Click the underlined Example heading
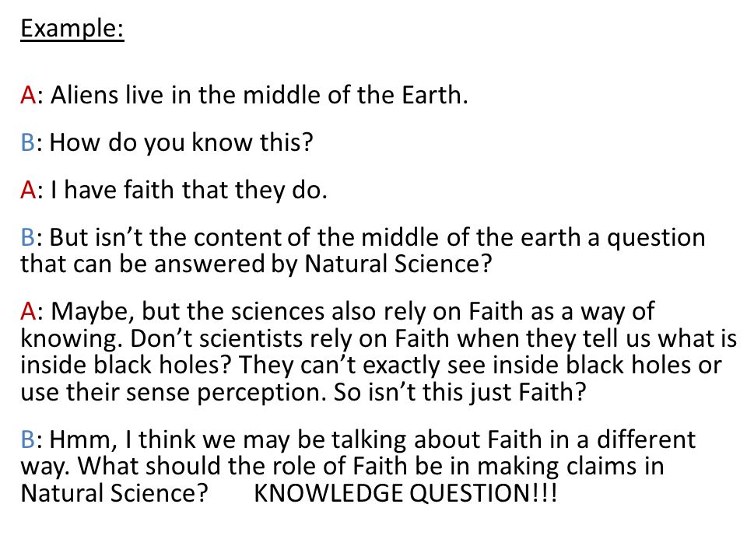 click(x=72, y=28)
